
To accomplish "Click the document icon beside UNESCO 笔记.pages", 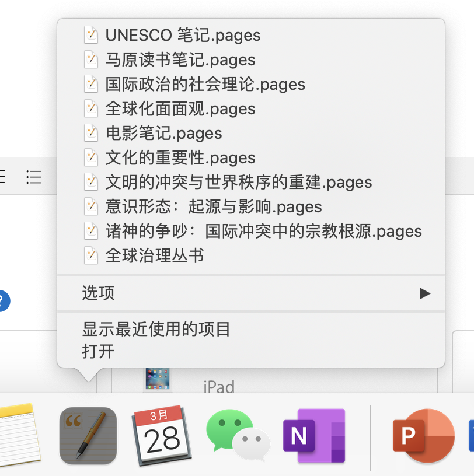I will pyautogui.click(x=91, y=35).
